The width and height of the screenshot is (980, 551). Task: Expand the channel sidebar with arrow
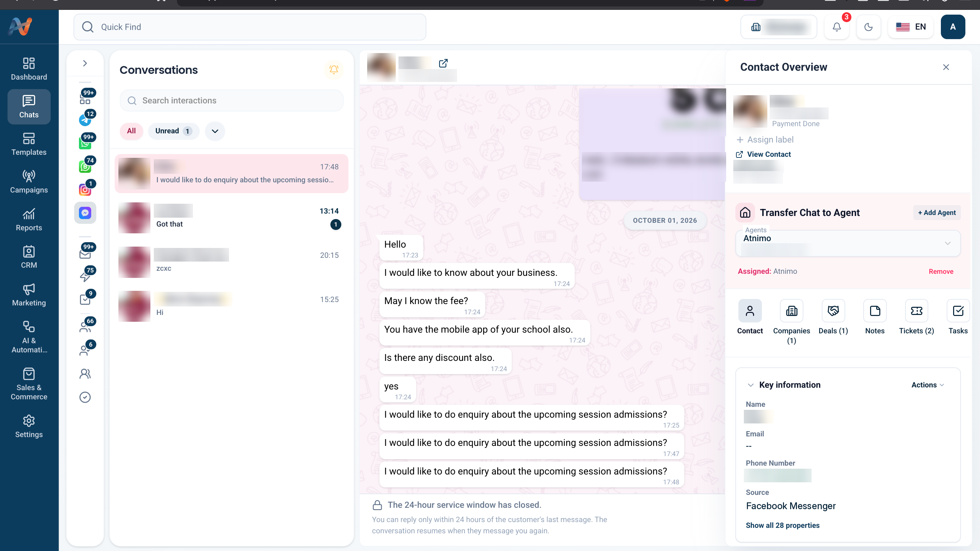pos(85,63)
